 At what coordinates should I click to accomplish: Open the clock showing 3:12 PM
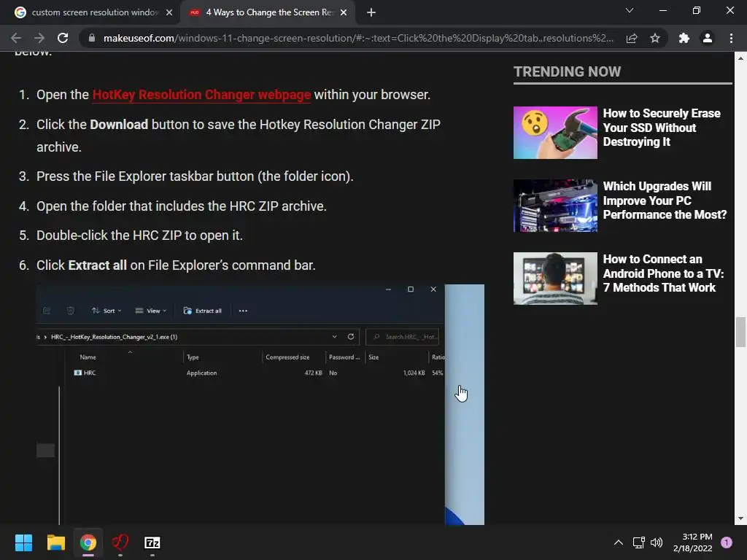coord(693,542)
